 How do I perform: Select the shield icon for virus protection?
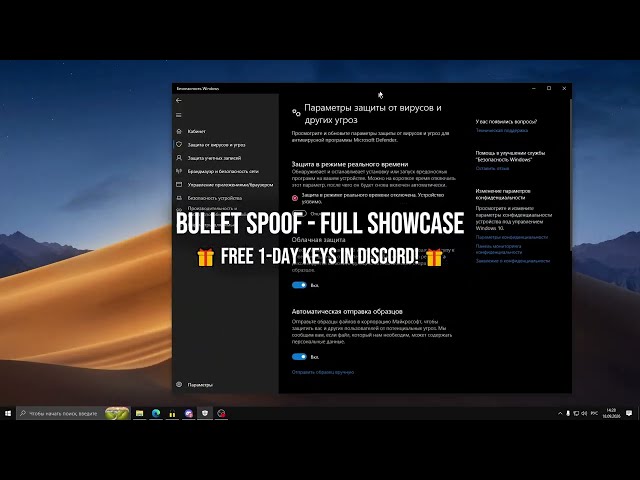click(179, 144)
